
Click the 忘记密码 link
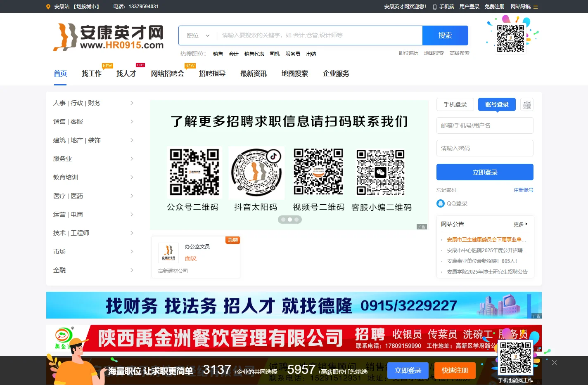pyautogui.click(x=446, y=190)
